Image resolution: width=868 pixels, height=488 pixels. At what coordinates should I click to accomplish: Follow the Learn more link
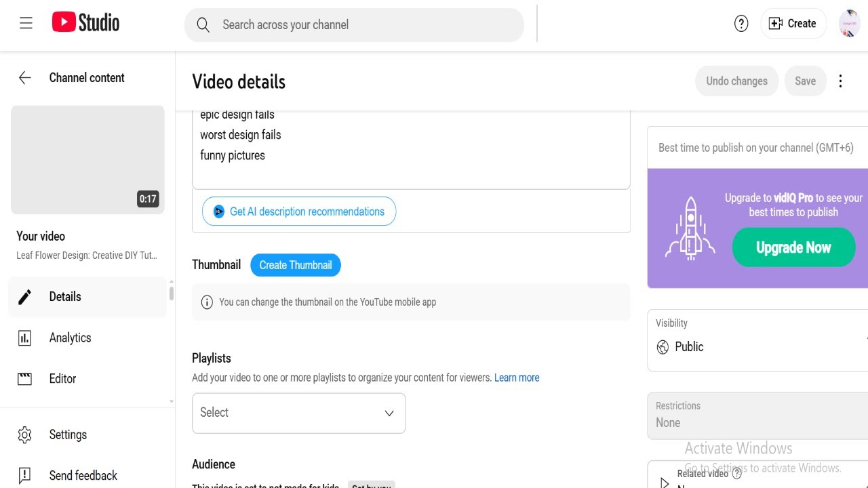point(517,378)
